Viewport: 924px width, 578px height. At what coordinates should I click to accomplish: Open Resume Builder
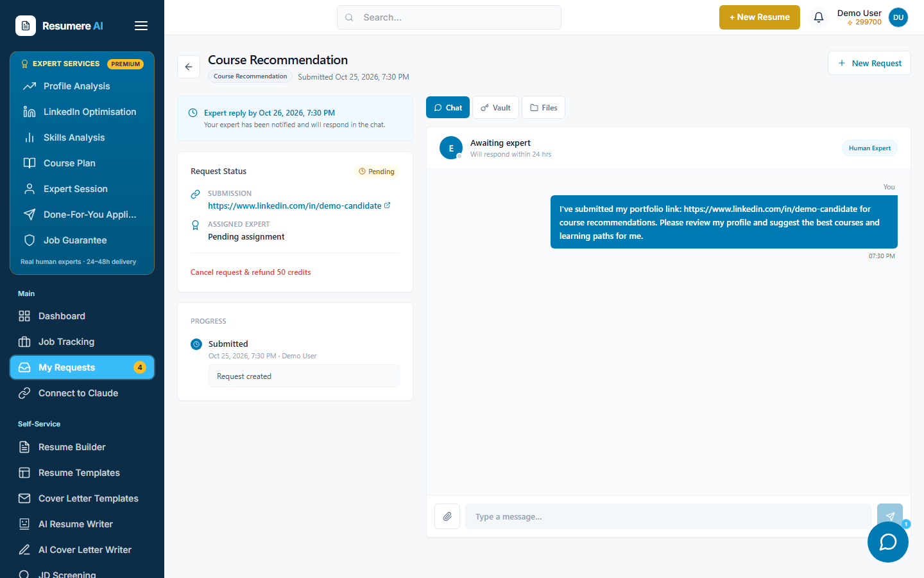(82, 447)
